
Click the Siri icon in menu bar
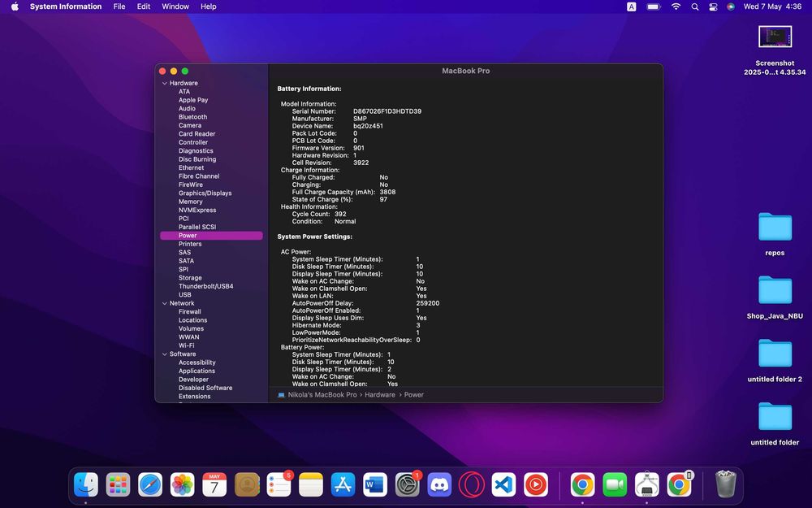(x=731, y=7)
